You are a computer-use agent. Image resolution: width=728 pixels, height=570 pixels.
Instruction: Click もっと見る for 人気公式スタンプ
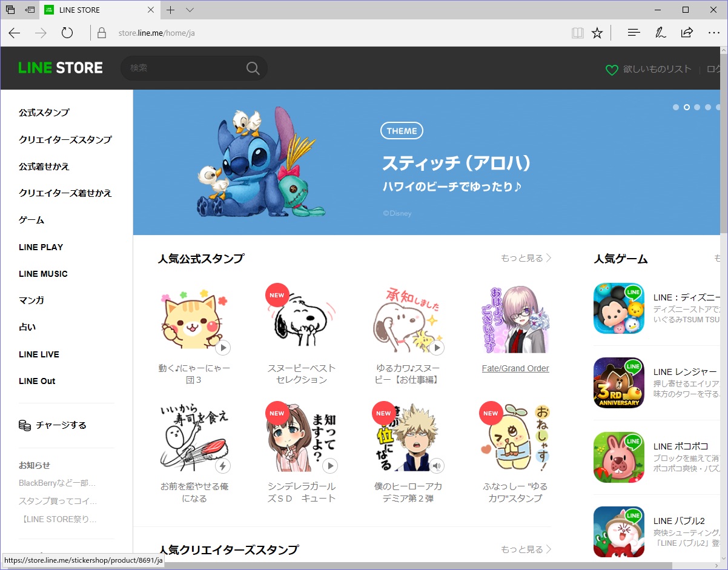[526, 258]
